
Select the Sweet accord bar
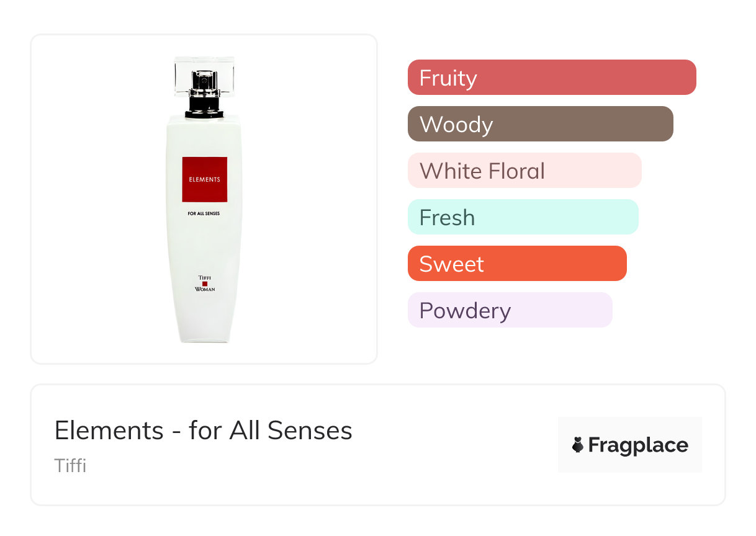(x=516, y=264)
